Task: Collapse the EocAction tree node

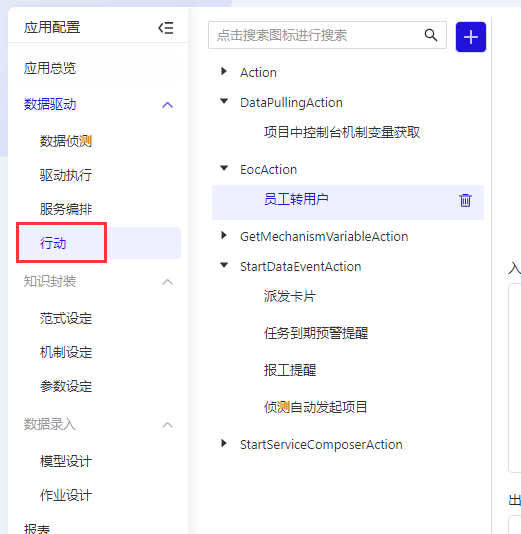Action: pos(224,168)
